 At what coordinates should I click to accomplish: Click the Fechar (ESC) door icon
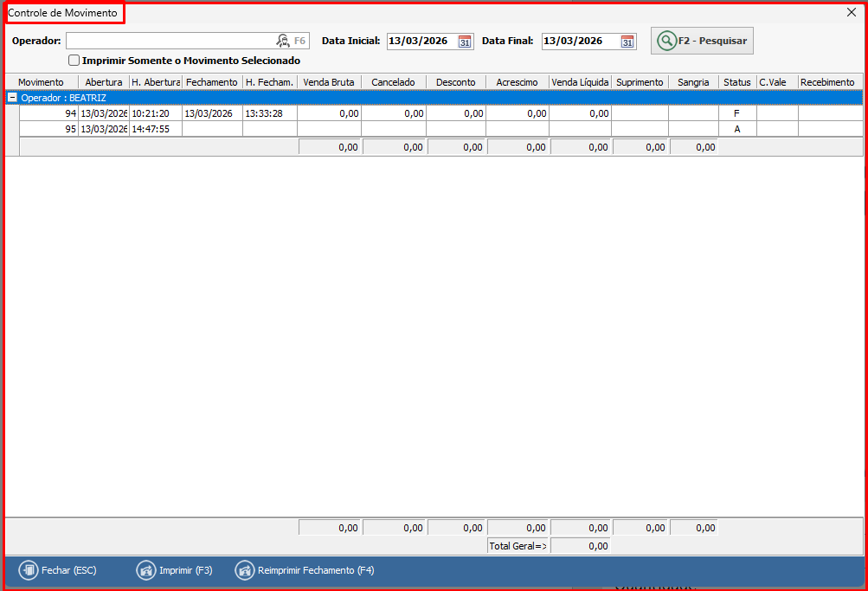pyautogui.click(x=29, y=570)
